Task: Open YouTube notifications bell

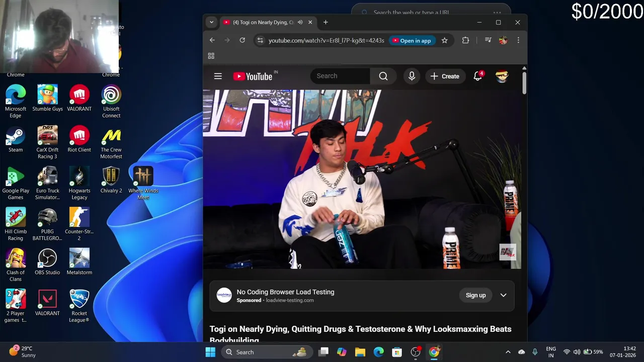Action: tap(477, 76)
